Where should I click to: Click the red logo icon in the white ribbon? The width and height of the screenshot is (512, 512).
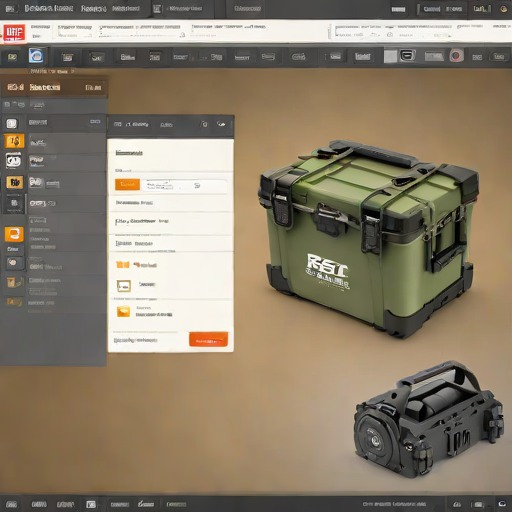click(x=14, y=33)
